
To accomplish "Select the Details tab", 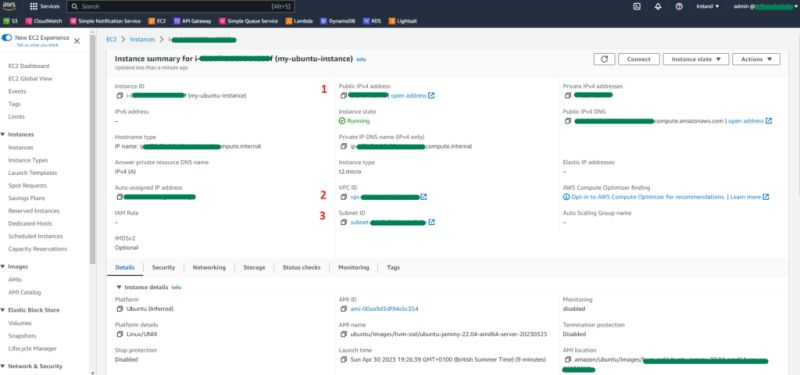I will point(125,267).
